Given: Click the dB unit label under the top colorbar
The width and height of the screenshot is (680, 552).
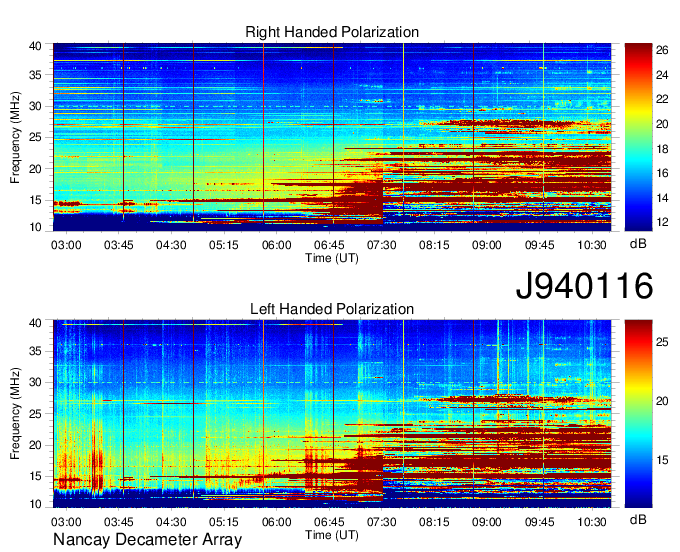Looking at the screenshot, I should [x=638, y=244].
